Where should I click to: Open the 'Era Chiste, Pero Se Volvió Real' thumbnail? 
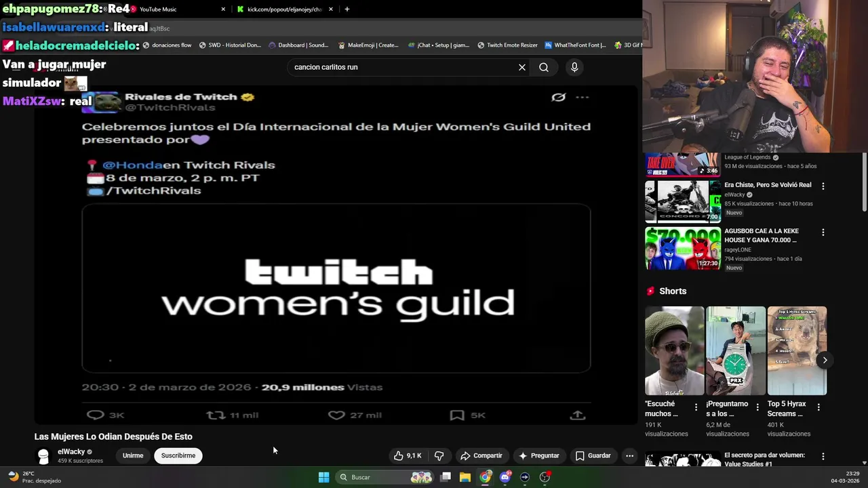pyautogui.click(x=683, y=201)
